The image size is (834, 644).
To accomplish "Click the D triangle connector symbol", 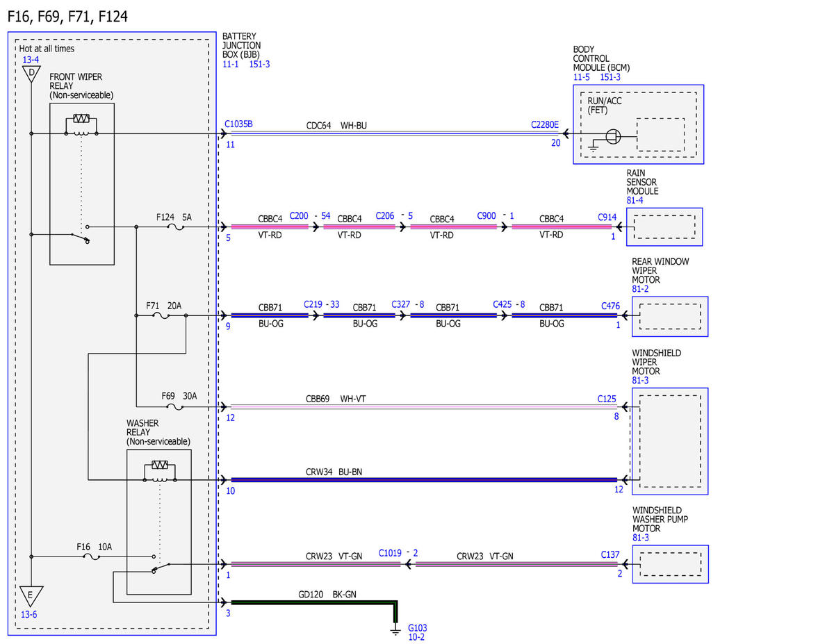I will [31, 74].
